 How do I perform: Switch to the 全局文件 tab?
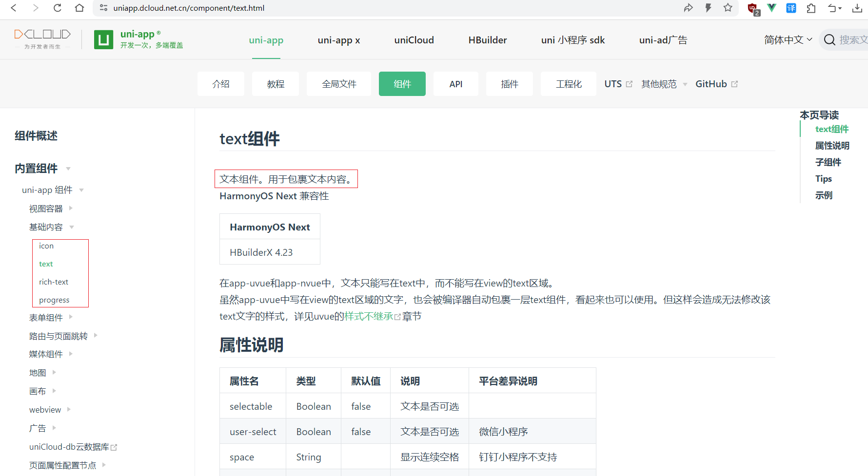(x=339, y=84)
